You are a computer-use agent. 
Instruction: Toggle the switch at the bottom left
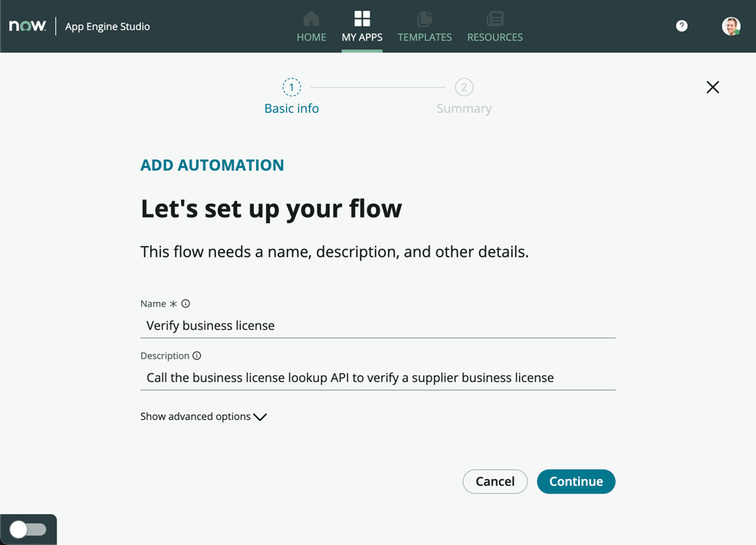click(28, 529)
